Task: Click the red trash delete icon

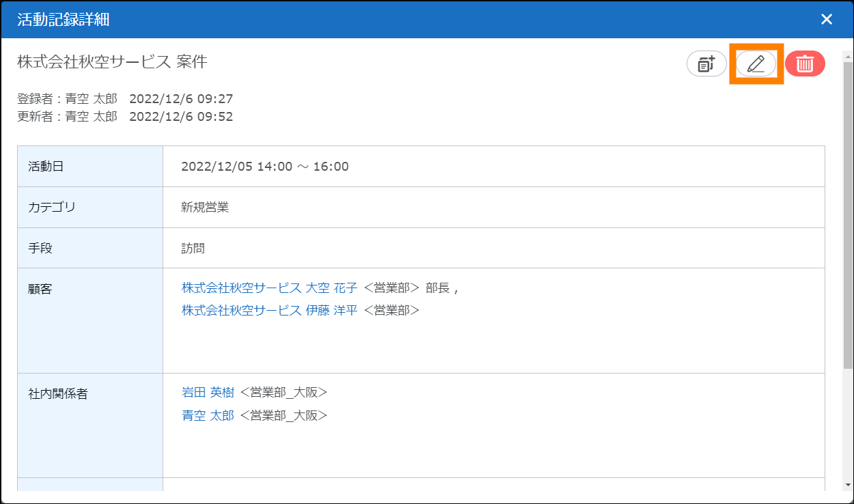Action: tap(805, 64)
